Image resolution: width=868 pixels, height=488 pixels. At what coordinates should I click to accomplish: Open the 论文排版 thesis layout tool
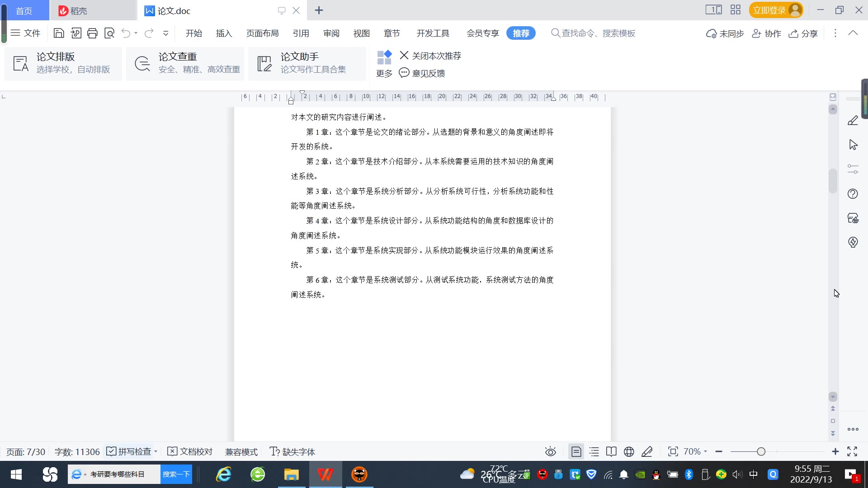tap(63, 63)
